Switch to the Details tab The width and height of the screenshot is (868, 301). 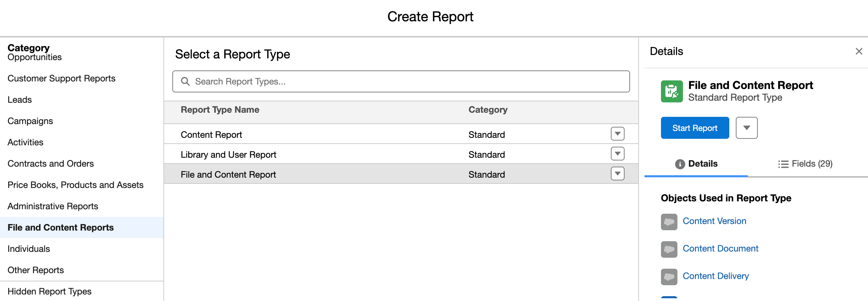pos(702,164)
